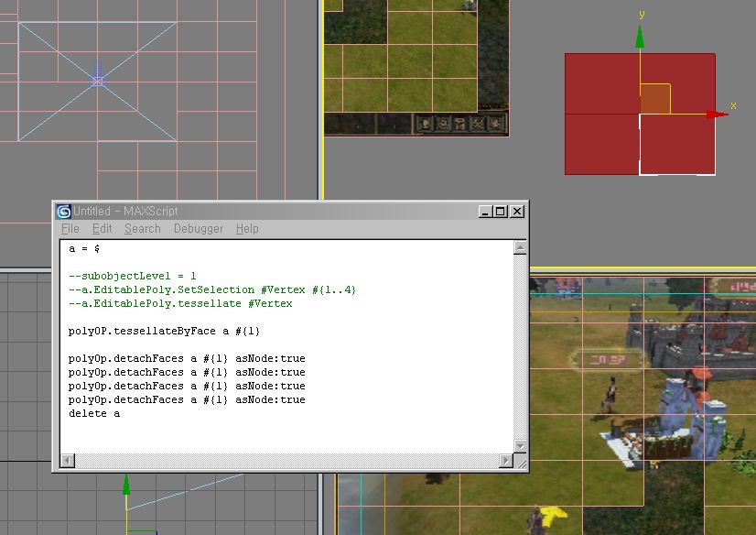
Task: Click the window resize grip corner
Action: pyautogui.click(x=520, y=462)
